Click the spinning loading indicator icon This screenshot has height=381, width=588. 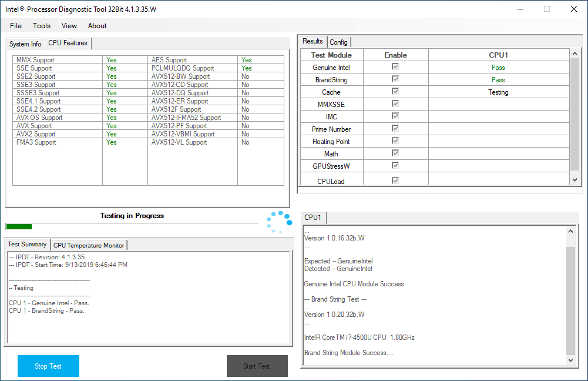coord(279,222)
